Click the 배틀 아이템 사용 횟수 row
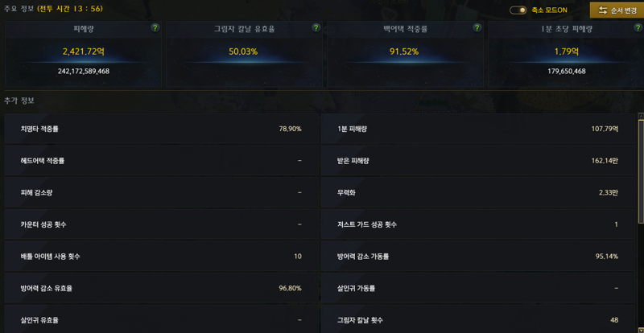The height and width of the screenshot is (333, 644). [x=162, y=257]
